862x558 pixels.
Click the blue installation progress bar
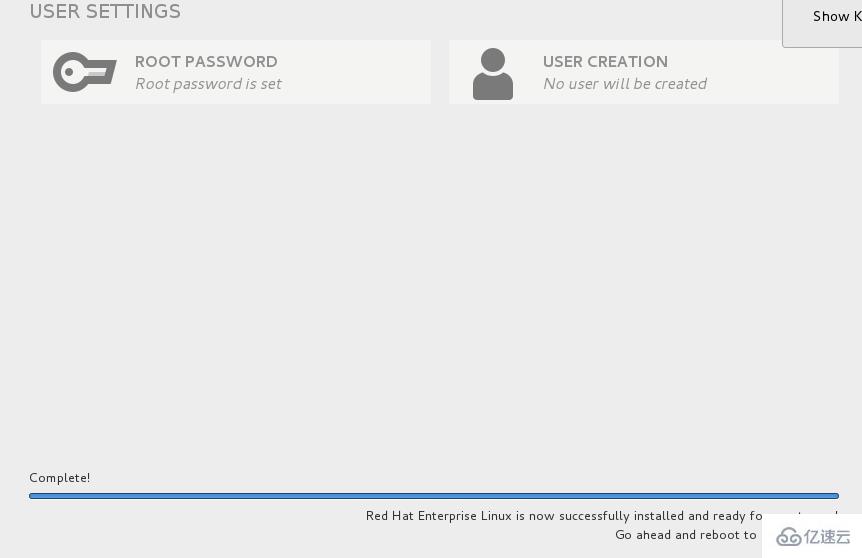(x=433, y=495)
